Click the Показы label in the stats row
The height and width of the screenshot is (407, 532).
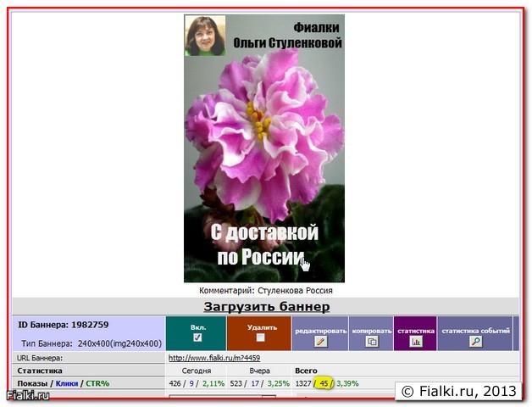click(x=32, y=383)
